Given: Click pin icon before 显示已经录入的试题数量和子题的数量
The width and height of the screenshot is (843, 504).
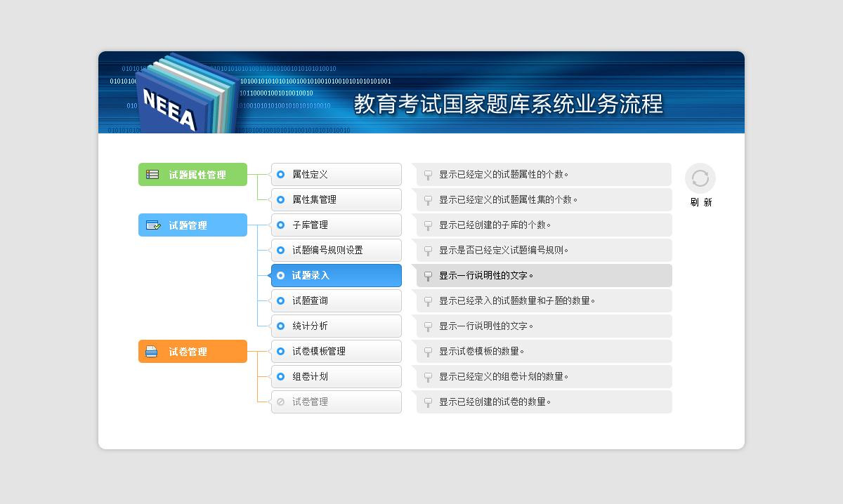Looking at the screenshot, I should tap(428, 302).
